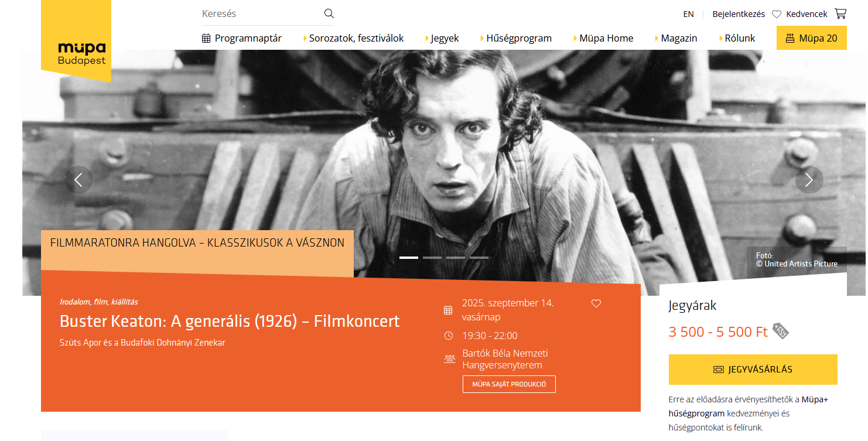The image size is (868, 441).
Task: Click the Filmmaratonra hangolva series banner
Action: [x=197, y=242]
